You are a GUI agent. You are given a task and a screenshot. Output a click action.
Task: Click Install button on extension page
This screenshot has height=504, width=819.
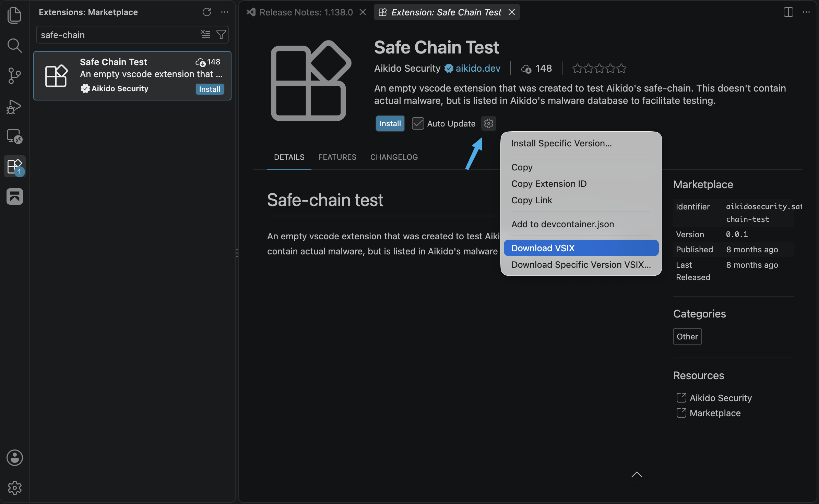click(390, 123)
